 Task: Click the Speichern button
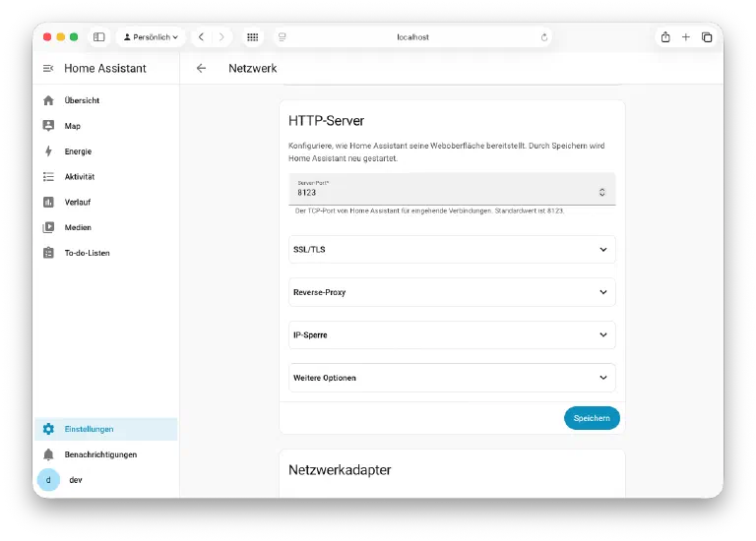pos(592,418)
